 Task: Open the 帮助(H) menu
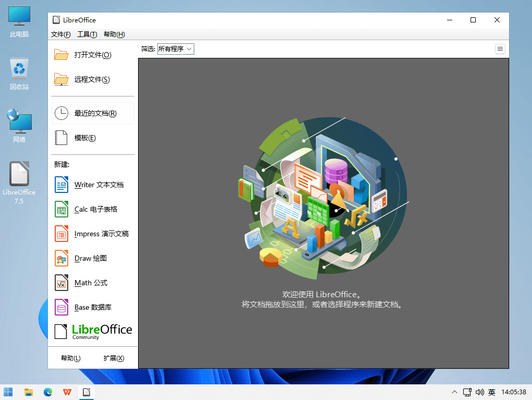click(x=114, y=34)
